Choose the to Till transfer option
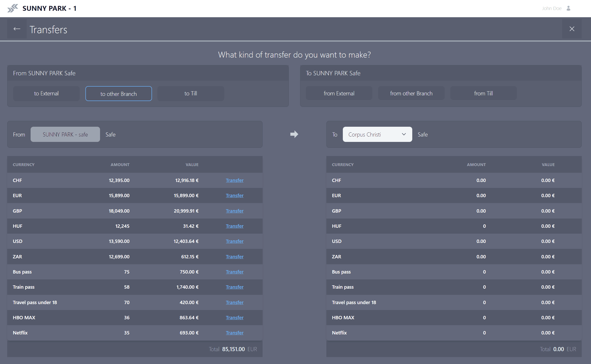The height and width of the screenshot is (364, 591). pos(191,94)
